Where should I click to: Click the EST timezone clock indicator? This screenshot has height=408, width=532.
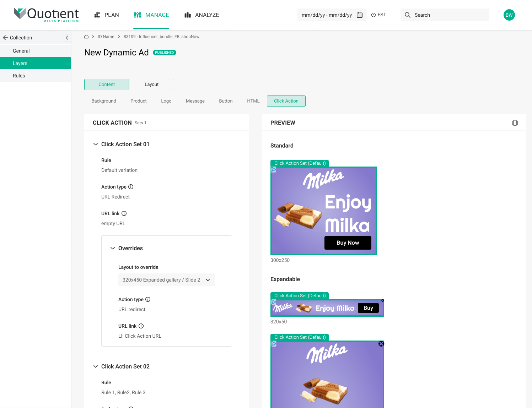tap(379, 15)
